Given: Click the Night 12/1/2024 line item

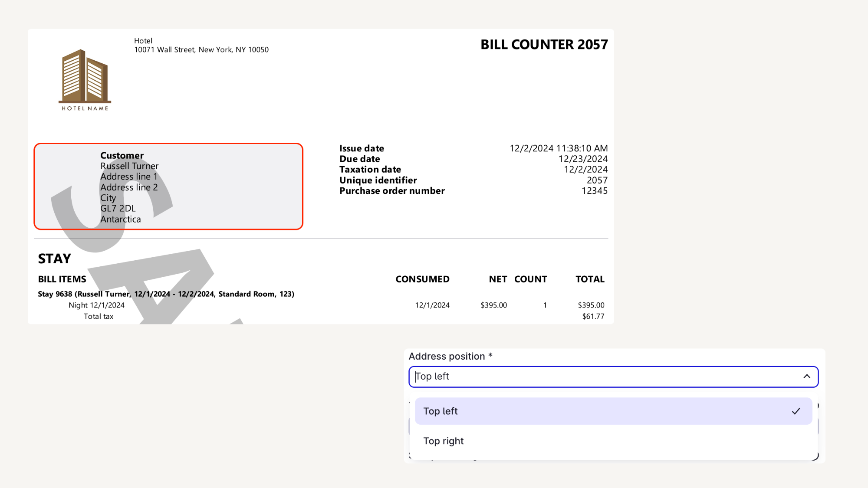Looking at the screenshot, I should tap(96, 305).
